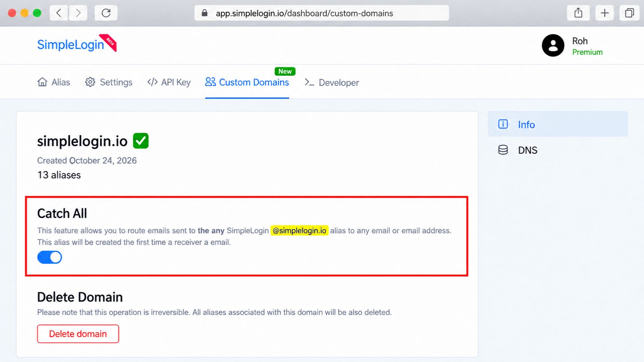Click the Info icon in sidebar
The height and width of the screenshot is (362, 644).
[503, 124]
